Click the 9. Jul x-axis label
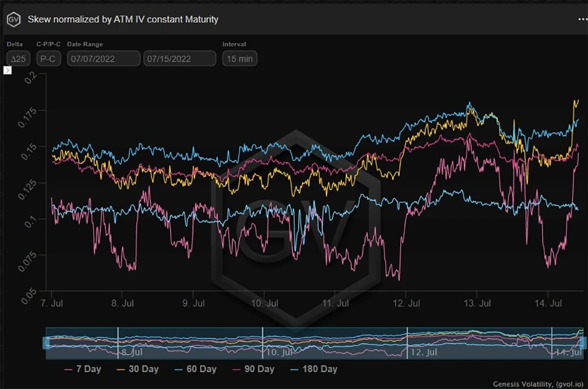588x389 pixels. tap(194, 303)
